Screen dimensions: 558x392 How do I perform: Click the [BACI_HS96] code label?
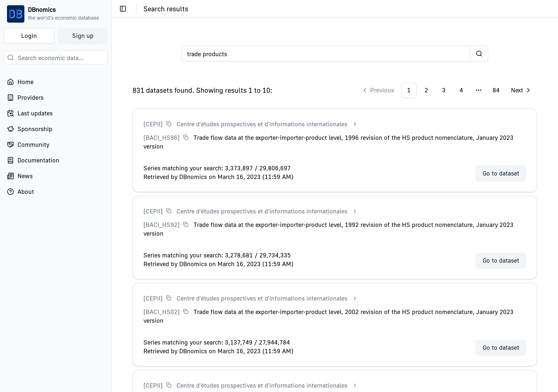point(161,138)
